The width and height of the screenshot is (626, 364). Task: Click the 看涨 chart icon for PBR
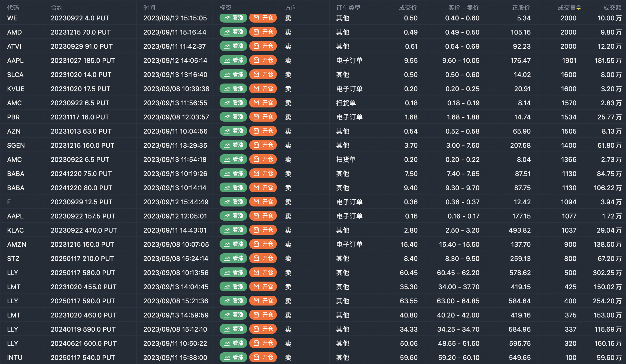pyautogui.click(x=227, y=117)
